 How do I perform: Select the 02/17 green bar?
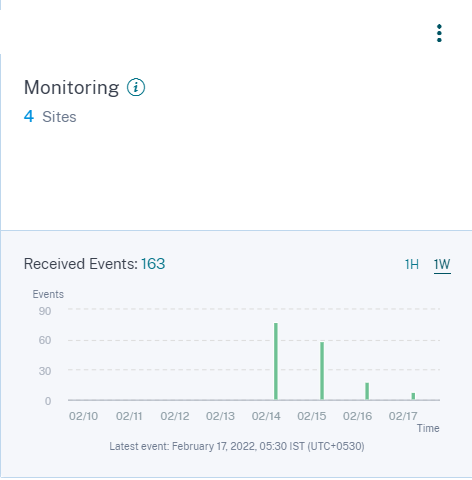413,396
